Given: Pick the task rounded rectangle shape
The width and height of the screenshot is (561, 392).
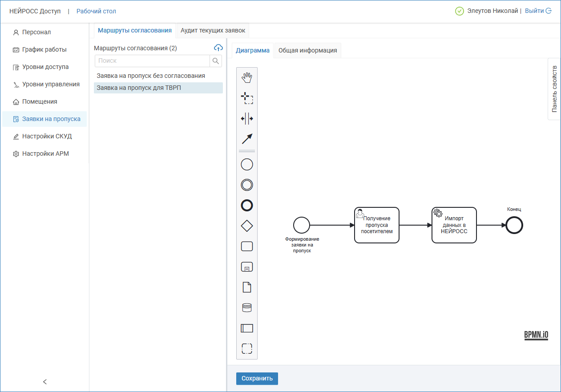Looking at the screenshot, I should click(247, 246).
